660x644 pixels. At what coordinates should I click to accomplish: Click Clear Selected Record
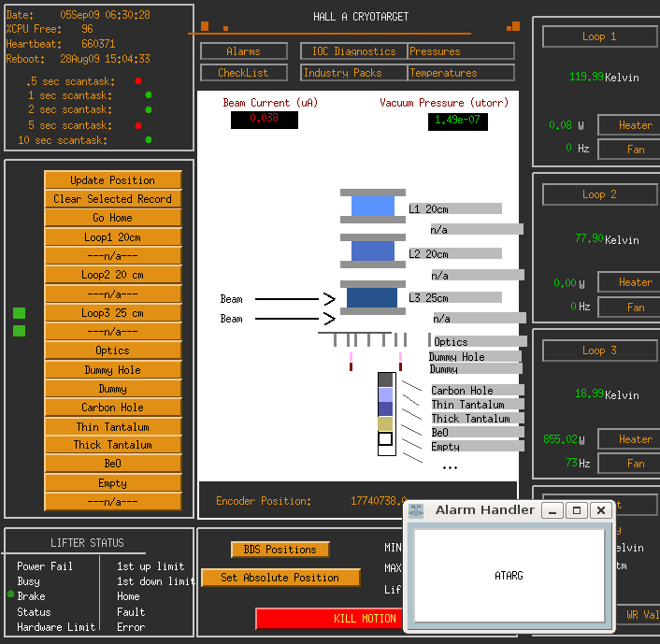113,199
